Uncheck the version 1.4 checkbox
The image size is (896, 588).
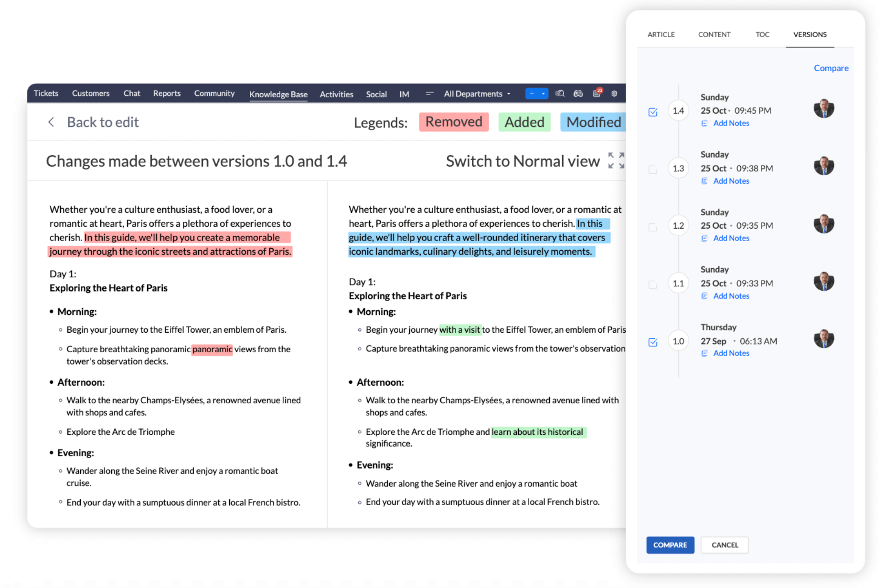(x=652, y=112)
